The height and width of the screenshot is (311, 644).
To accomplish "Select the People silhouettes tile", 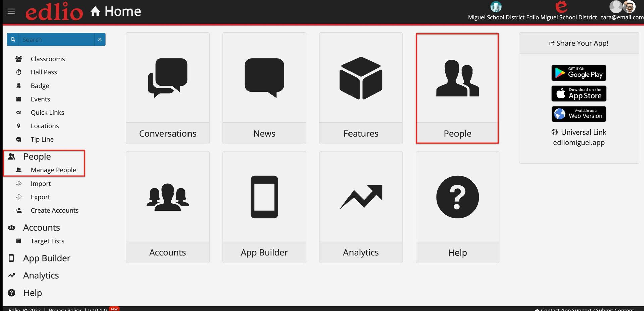I will 457,88.
